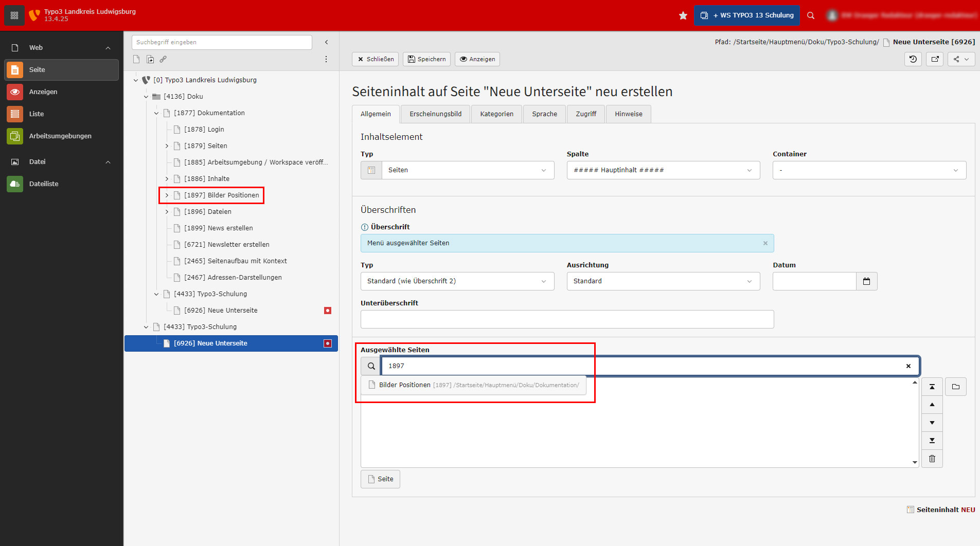Open the bookmarks star icon
The height and width of the screenshot is (546, 980).
[x=683, y=15]
